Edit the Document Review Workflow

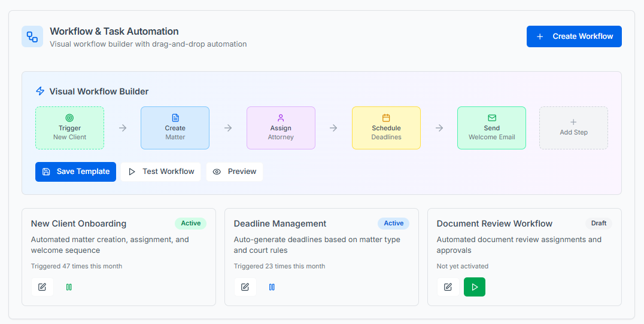click(448, 287)
